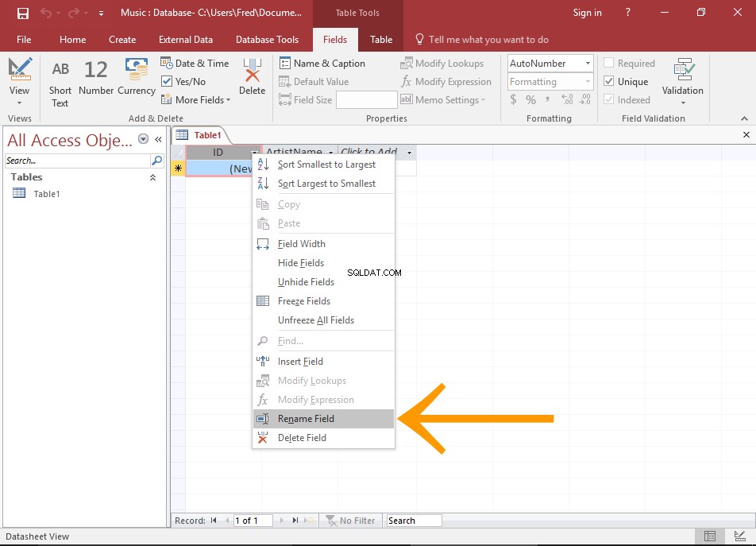Add a Short Text field
756x546 pixels.
click(60, 83)
